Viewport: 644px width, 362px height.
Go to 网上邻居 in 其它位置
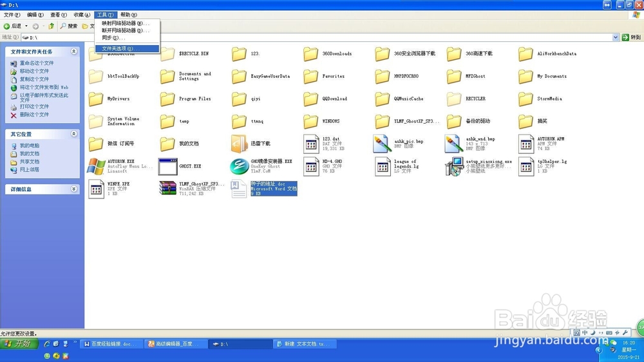coord(30,169)
